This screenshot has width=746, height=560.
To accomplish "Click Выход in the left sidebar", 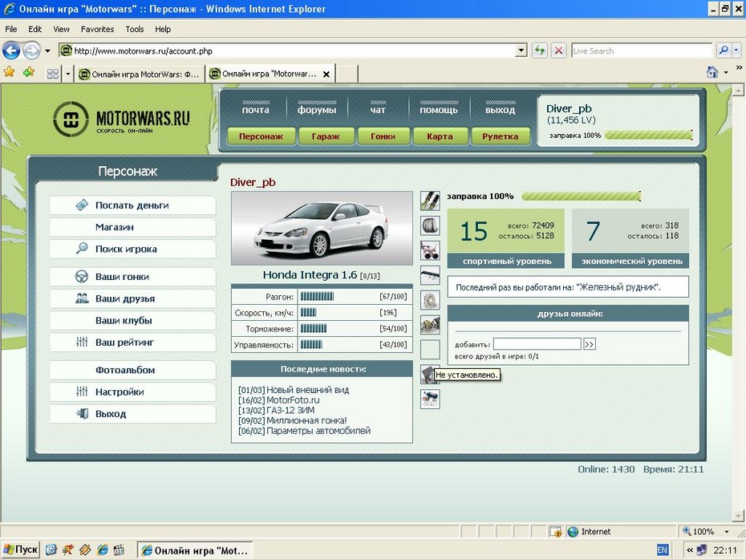I will point(132,413).
